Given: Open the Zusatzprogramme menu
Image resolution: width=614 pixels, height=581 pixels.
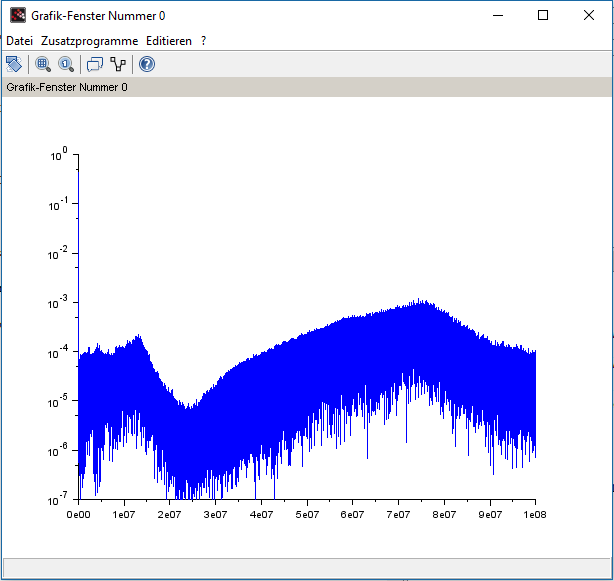Looking at the screenshot, I should point(89,41).
